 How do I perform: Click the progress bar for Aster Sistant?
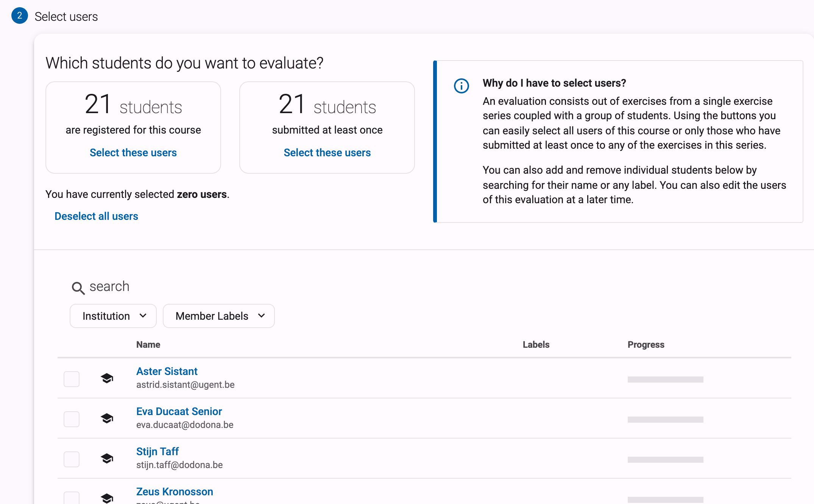tap(665, 380)
